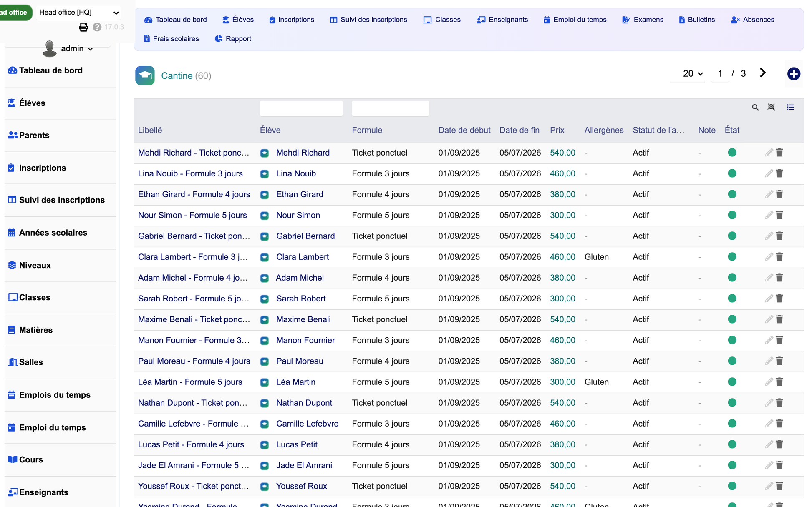Viewport: 812px width, 507px height.
Task: Click the search magnifier icon in table header
Action: (x=755, y=108)
